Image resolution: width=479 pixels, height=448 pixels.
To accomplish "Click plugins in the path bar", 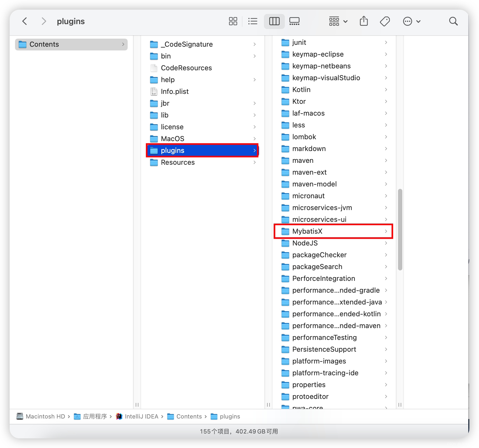I will click(x=225, y=416).
